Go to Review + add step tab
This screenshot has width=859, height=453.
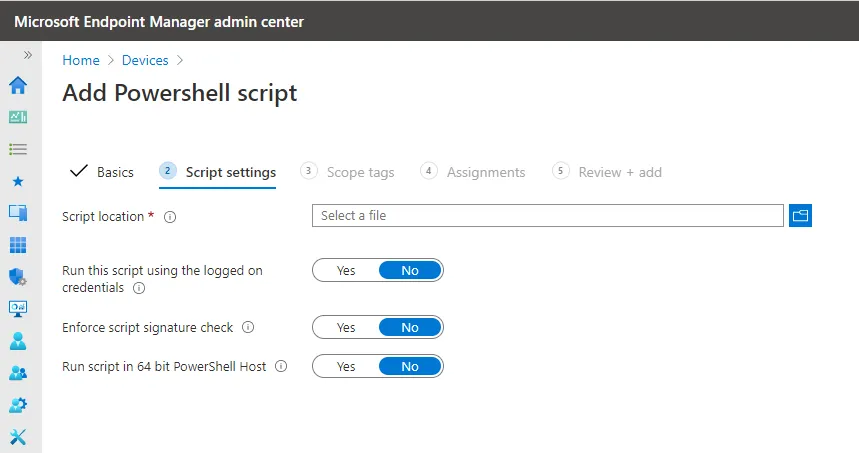pyautogui.click(x=607, y=172)
